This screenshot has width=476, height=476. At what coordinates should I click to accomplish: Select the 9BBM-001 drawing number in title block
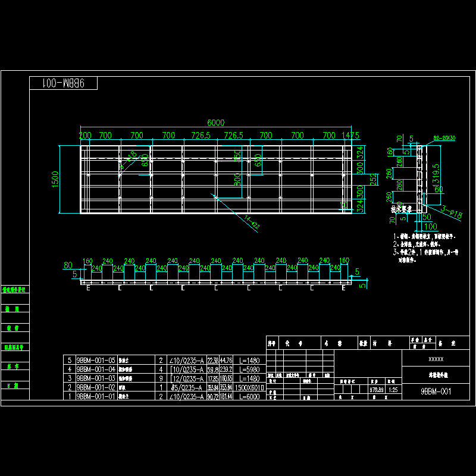coord(436,392)
